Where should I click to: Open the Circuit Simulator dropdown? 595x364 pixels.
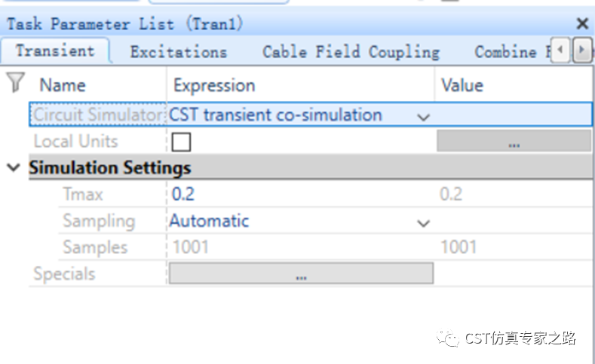point(423,117)
